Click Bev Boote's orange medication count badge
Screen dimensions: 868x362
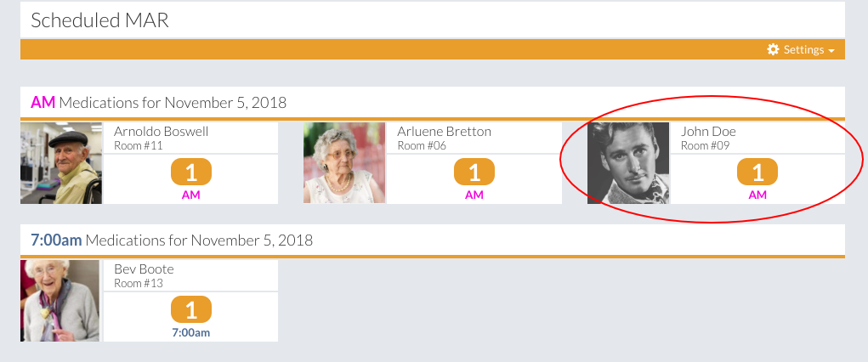click(x=191, y=310)
